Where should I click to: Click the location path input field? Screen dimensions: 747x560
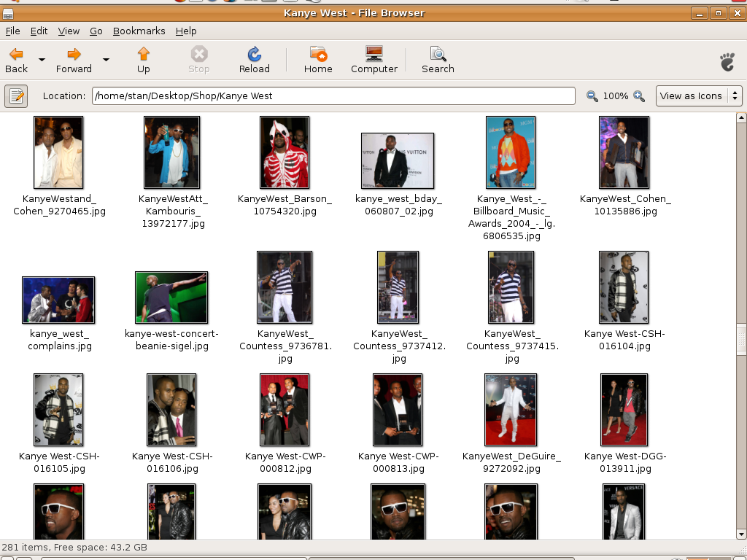[x=333, y=96]
